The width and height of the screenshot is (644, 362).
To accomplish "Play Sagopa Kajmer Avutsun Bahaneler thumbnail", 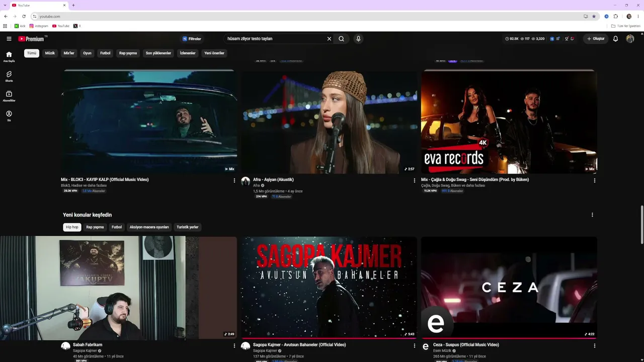I will [x=329, y=288].
